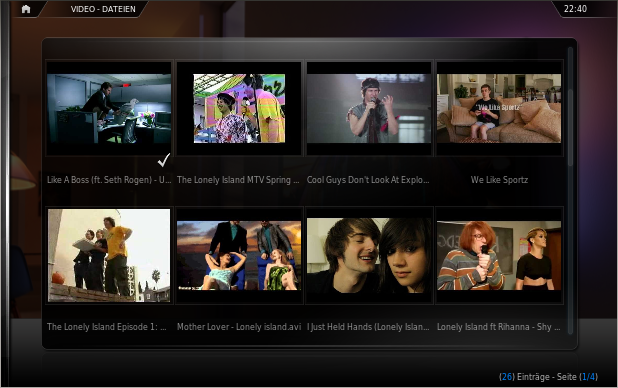Screen dimensions: 618x388
Task: Open the I Just Held Hands thumbnail
Action: (x=369, y=256)
